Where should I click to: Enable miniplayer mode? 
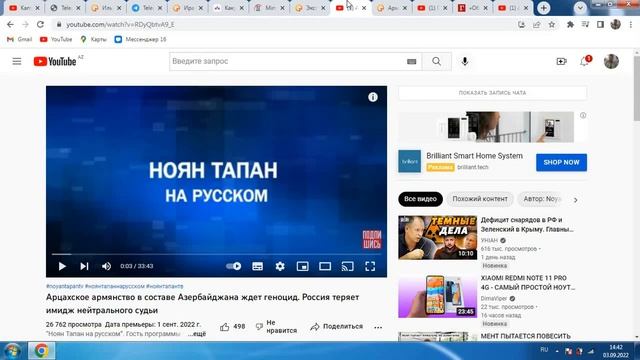(x=302, y=266)
